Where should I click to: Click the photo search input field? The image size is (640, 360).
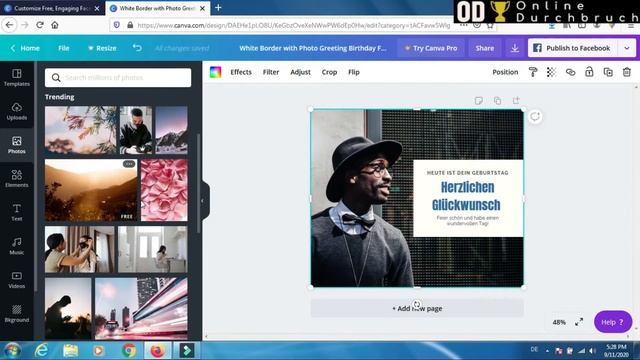[x=118, y=77]
